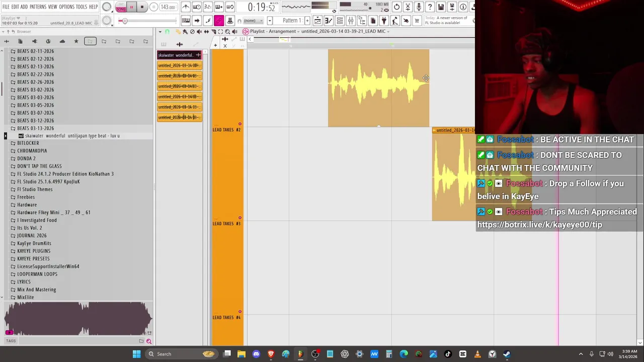This screenshot has width=644, height=362.
Task: Select skaiwater wonderful clip in picker
Action: (x=180, y=55)
